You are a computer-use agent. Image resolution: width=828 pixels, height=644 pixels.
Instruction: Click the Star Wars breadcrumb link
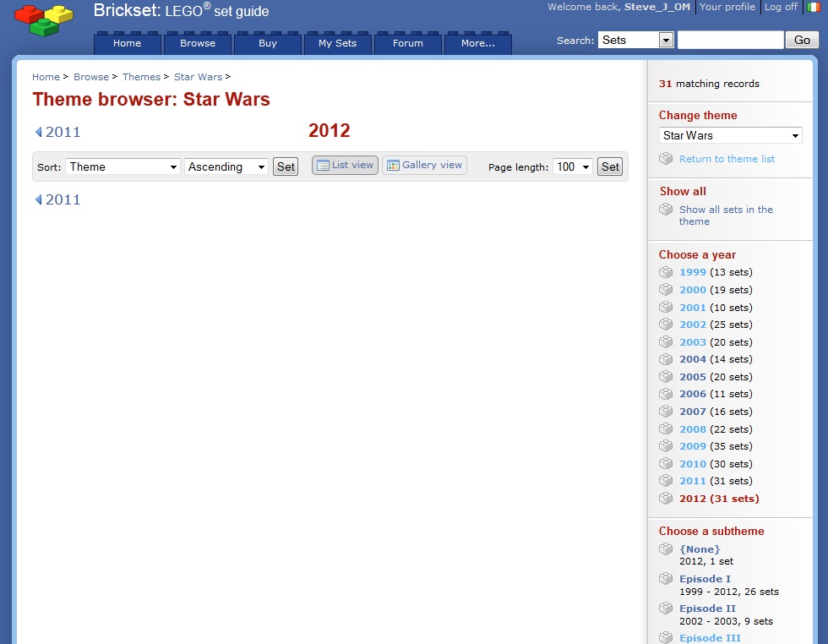click(x=198, y=77)
